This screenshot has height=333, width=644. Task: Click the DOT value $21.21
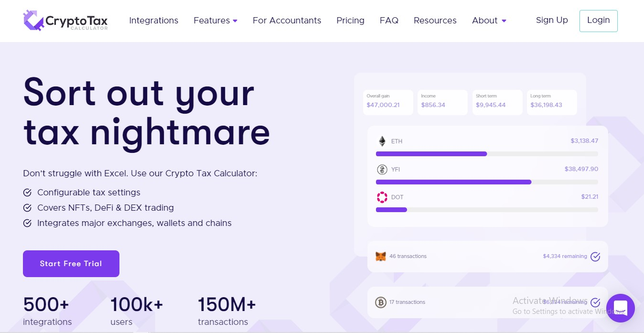tap(590, 197)
